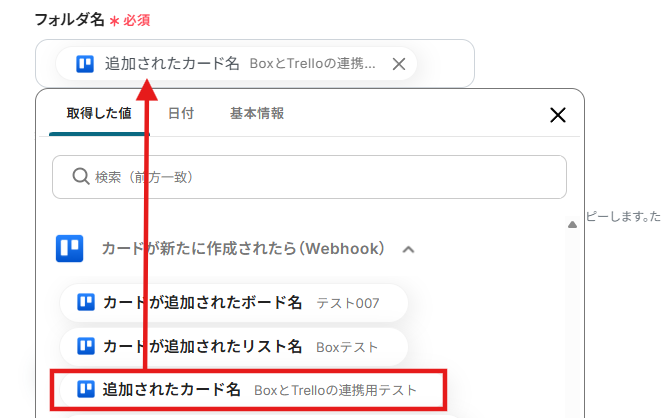Choose カードが追加されたボード名 value テスト007
Viewport: 663px width, 418px height.
coord(234,303)
